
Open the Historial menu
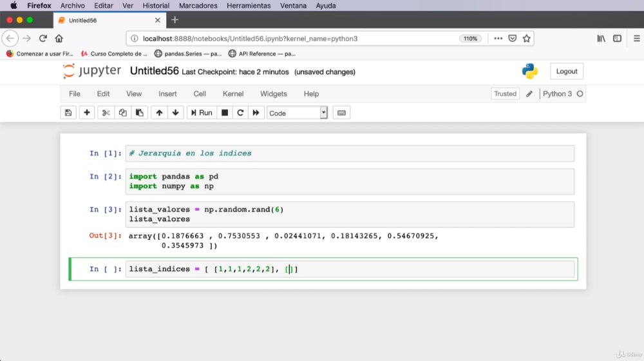click(x=156, y=6)
